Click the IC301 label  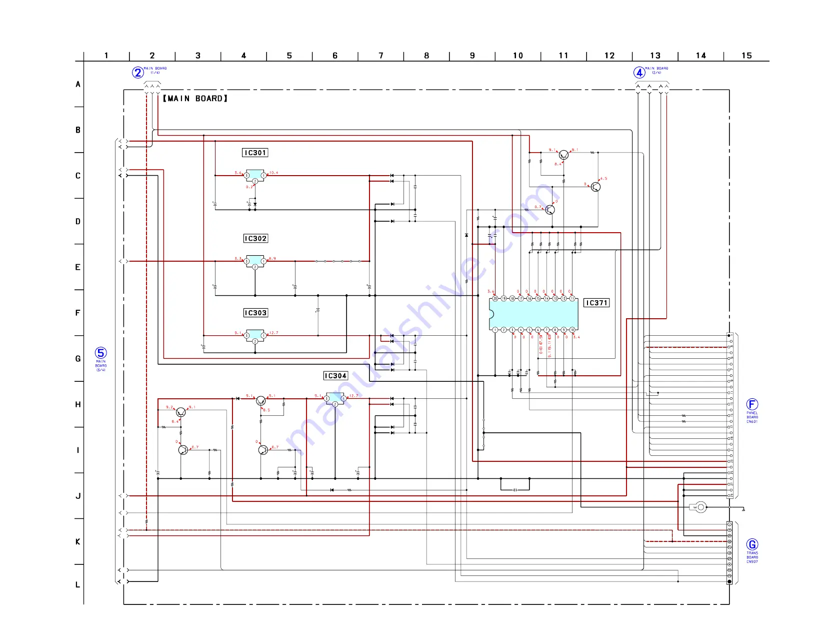(x=255, y=153)
